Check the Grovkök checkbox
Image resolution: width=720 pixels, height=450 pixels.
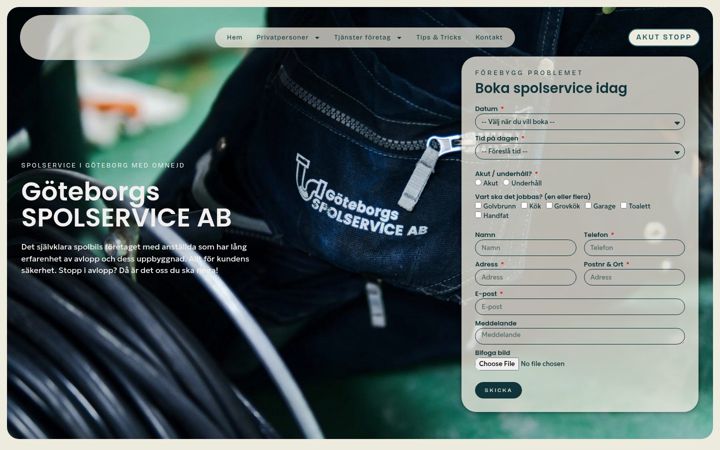549,205
